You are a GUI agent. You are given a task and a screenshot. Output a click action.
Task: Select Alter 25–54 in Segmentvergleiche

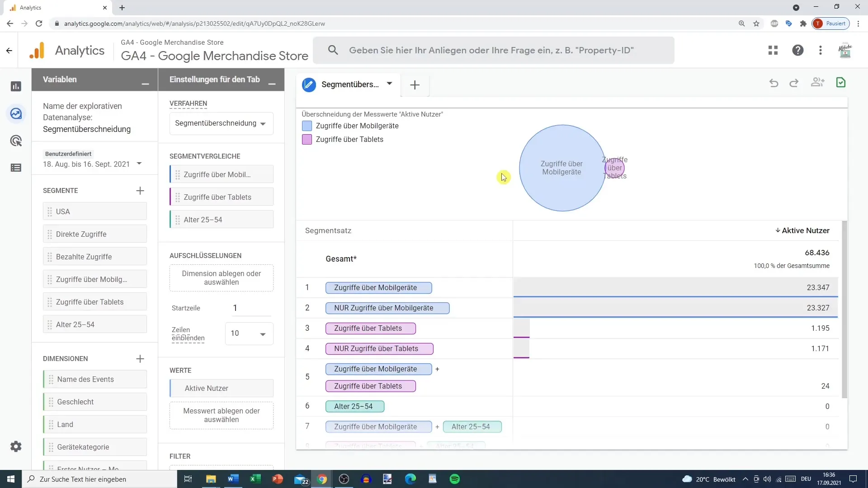point(221,220)
